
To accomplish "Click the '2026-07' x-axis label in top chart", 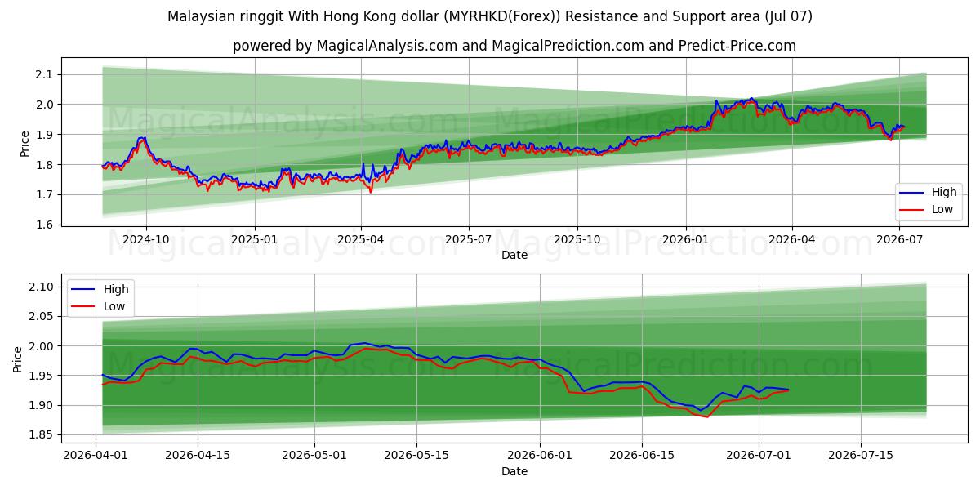I will pos(899,240).
